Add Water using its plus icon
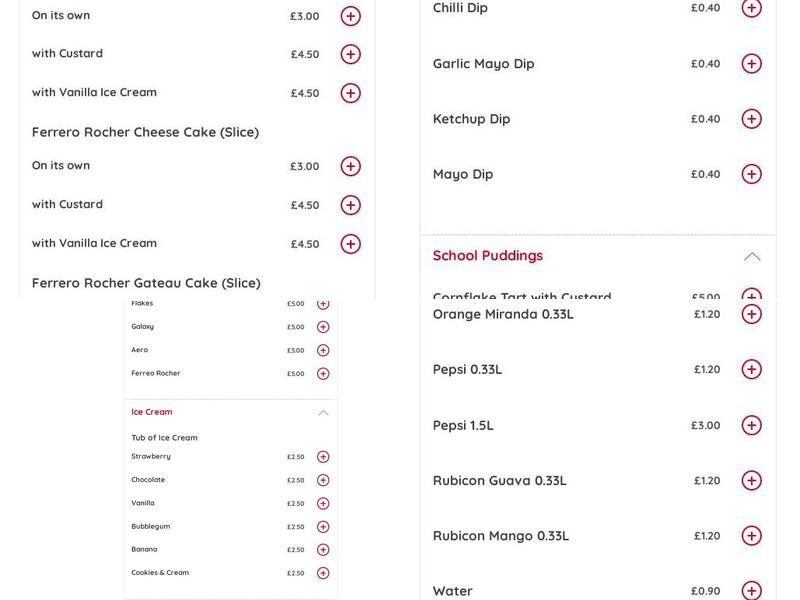The width and height of the screenshot is (800, 600). (x=751, y=590)
